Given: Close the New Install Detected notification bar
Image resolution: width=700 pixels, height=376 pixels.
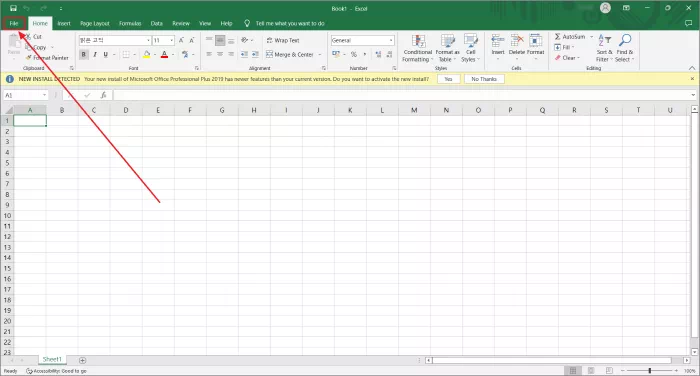Looking at the screenshot, I should point(692,79).
